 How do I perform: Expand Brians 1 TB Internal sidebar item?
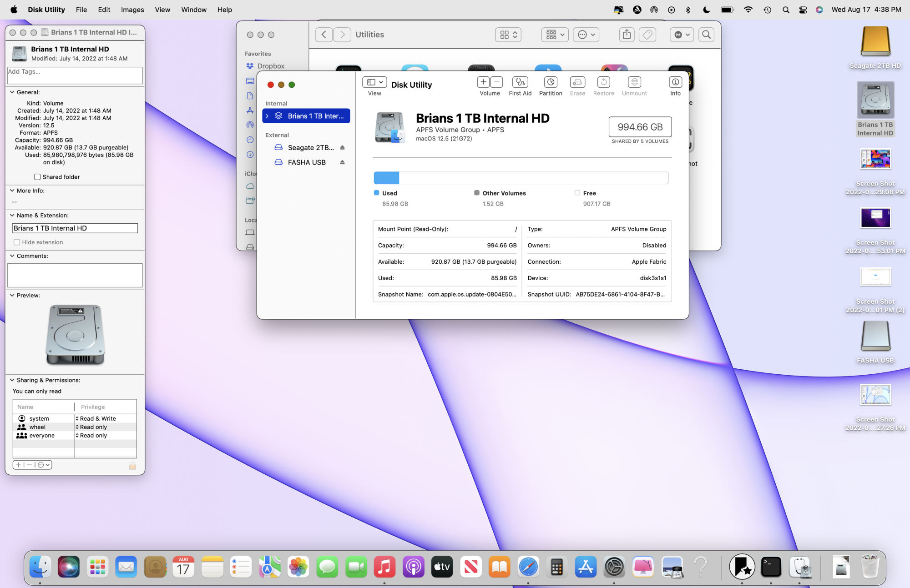click(x=267, y=116)
